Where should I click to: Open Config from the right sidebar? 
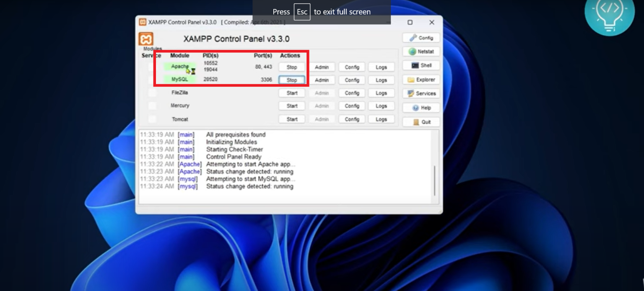click(421, 38)
